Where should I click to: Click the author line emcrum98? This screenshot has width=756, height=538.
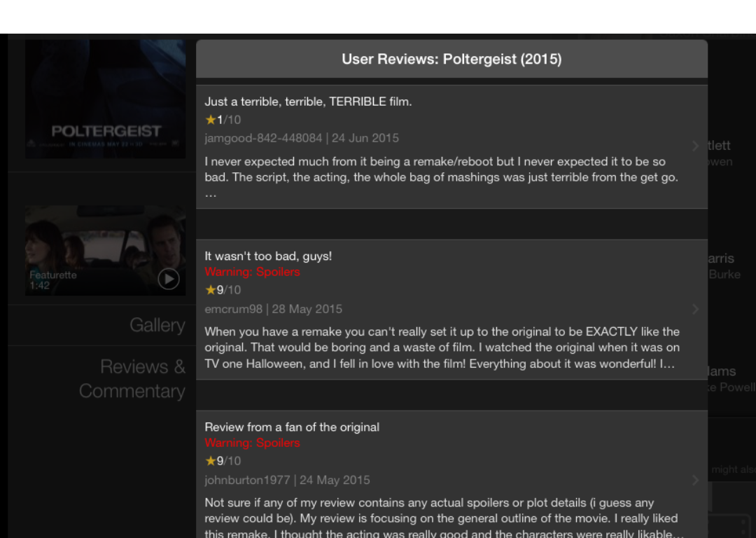(x=233, y=309)
